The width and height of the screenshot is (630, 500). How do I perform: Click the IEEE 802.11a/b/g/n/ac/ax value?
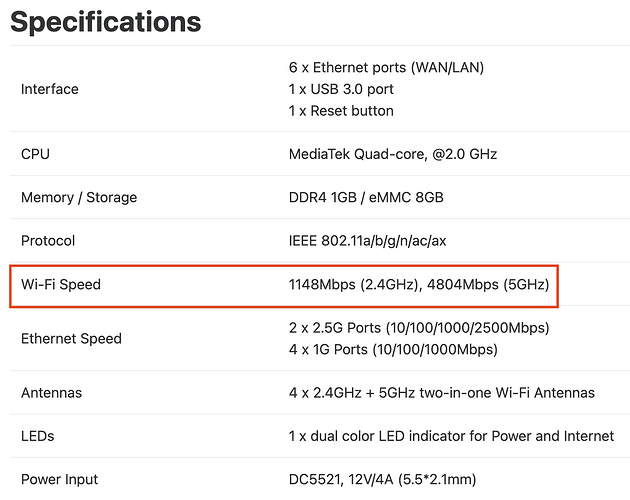[368, 241]
